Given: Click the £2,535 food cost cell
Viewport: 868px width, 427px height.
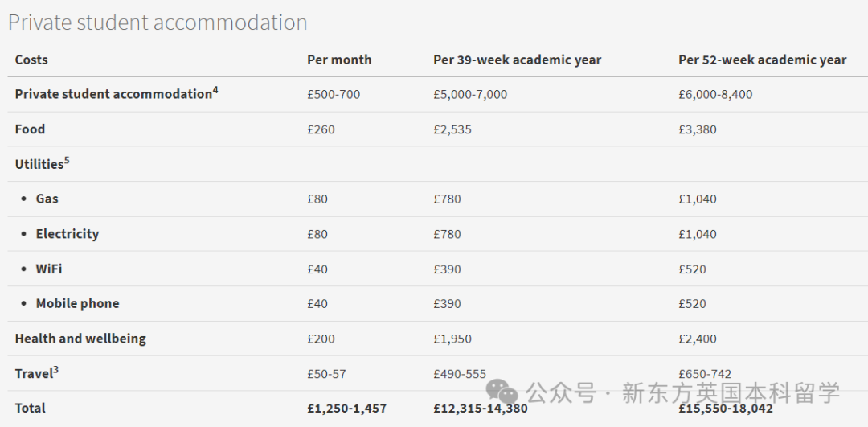Looking at the screenshot, I should pos(452,129).
